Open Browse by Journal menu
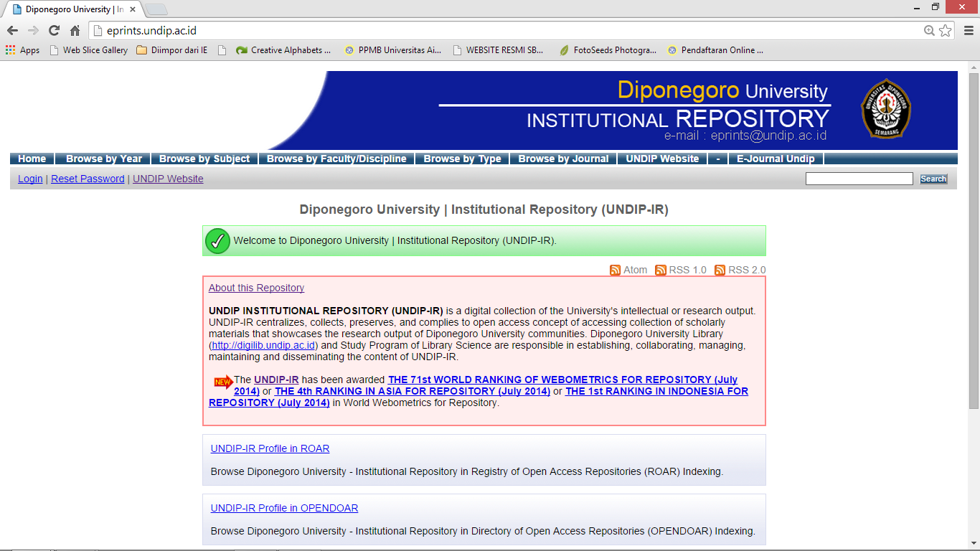Image resolution: width=980 pixels, height=551 pixels. (x=563, y=159)
